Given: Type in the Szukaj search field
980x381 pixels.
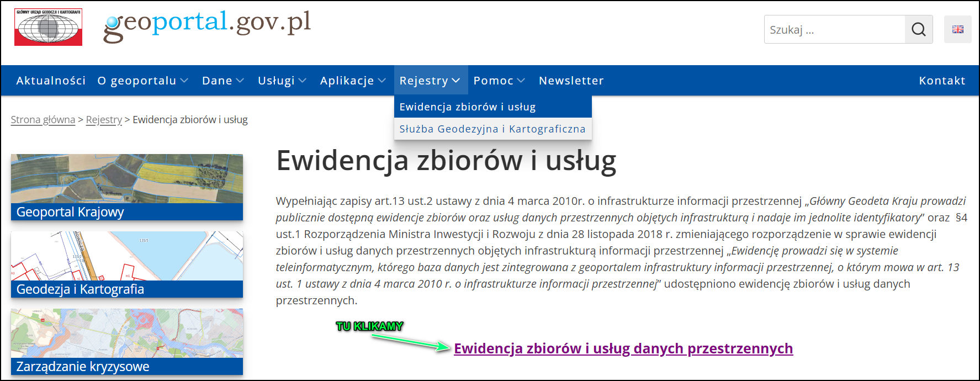Looking at the screenshot, I should (x=834, y=29).
